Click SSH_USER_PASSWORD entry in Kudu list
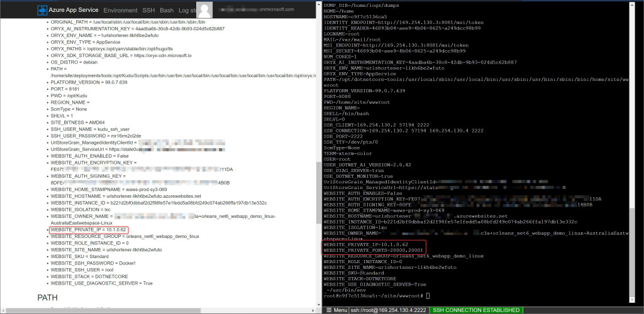644x314 pixels. [96, 136]
